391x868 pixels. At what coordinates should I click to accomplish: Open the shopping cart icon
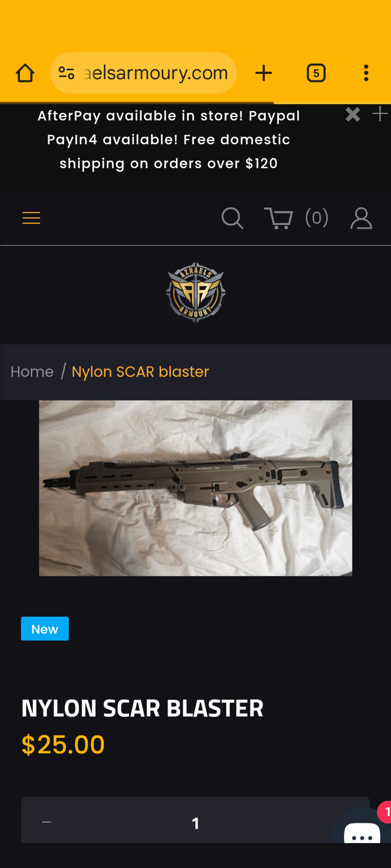click(278, 218)
